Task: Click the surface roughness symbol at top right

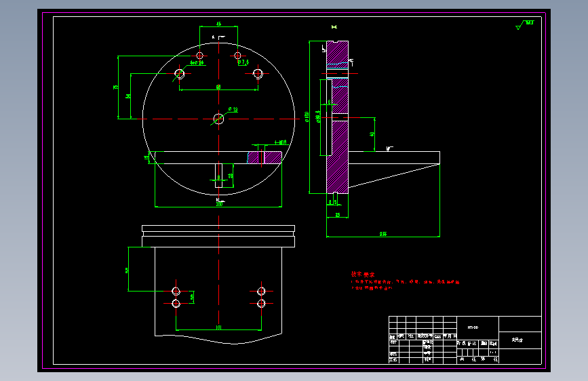Action: tap(524, 25)
